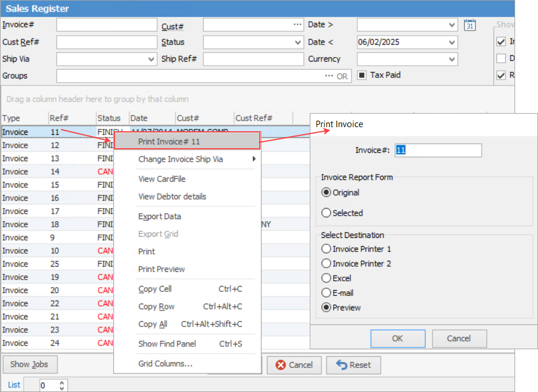Select the Selected report form option
Viewport: 538px width, 392px height.
(327, 213)
